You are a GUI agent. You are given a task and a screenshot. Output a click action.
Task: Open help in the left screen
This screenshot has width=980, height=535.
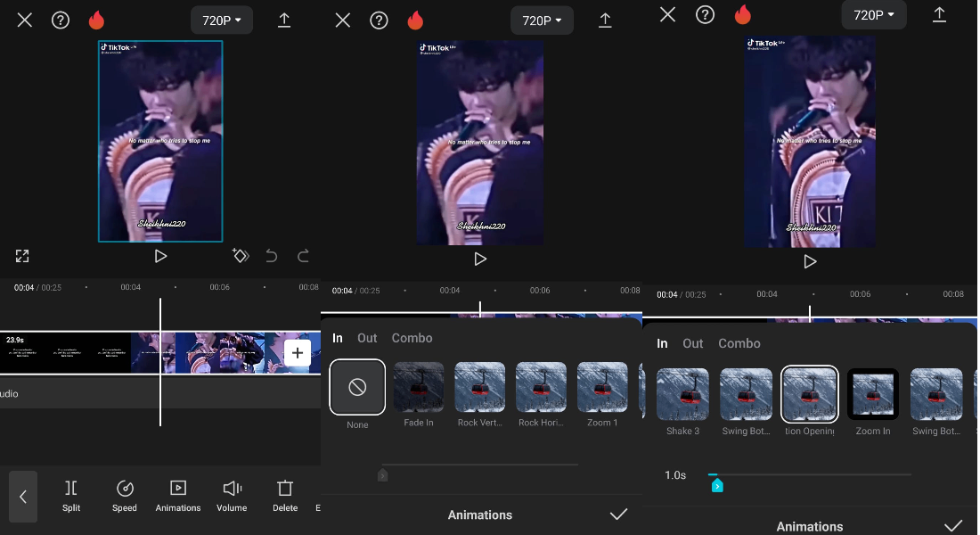[x=60, y=20]
